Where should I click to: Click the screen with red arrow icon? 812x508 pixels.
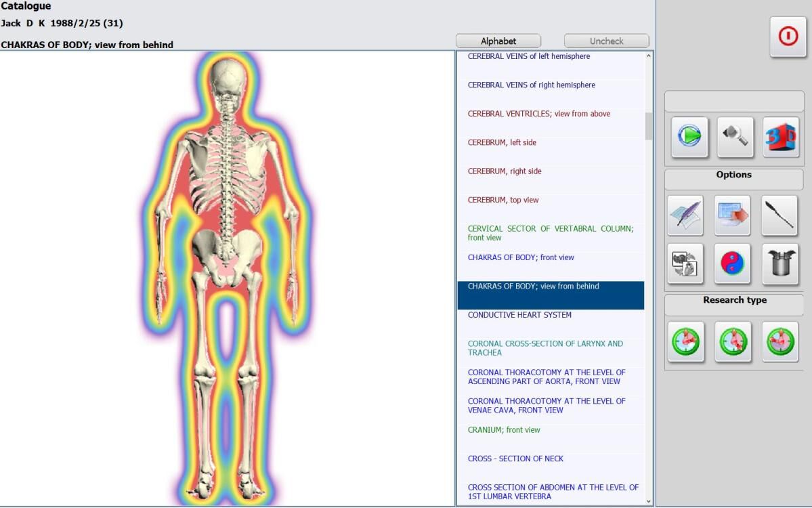(x=732, y=216)
